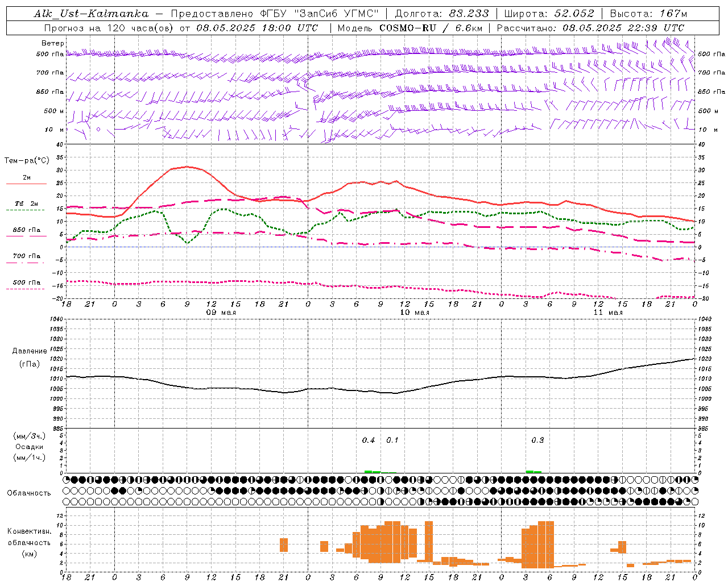Click the Долгота: 83.233 header value
The image size is (728, 582).
(442, 14)
